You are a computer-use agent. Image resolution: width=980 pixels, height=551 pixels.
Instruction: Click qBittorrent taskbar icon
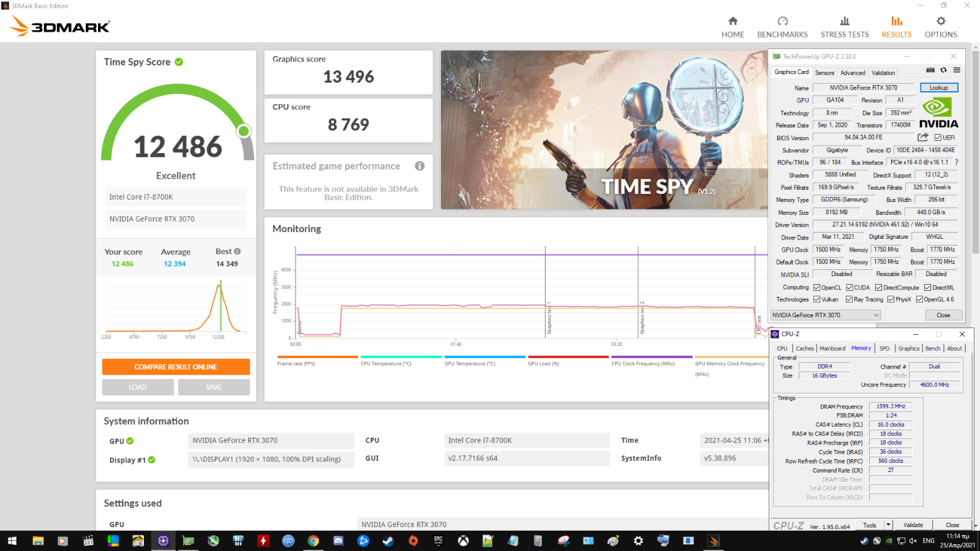(x=288, y=541)
